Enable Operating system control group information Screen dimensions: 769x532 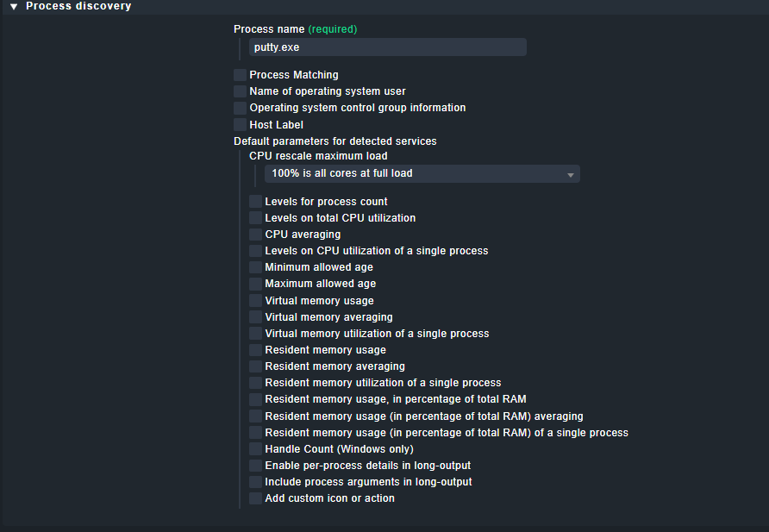(x=240, y=108)
